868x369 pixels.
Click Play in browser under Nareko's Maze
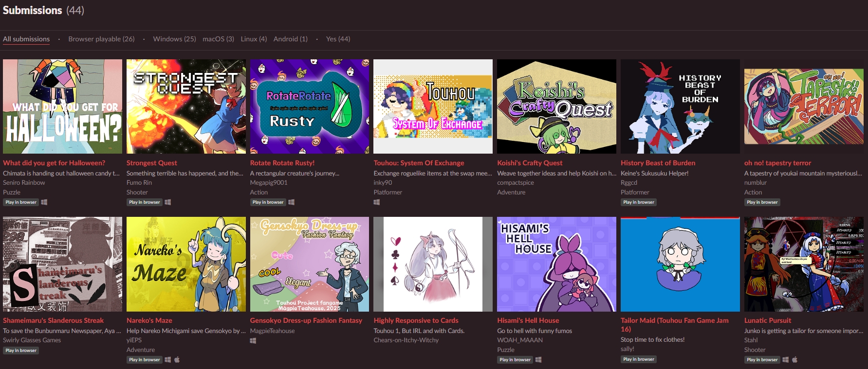[145, 360]
